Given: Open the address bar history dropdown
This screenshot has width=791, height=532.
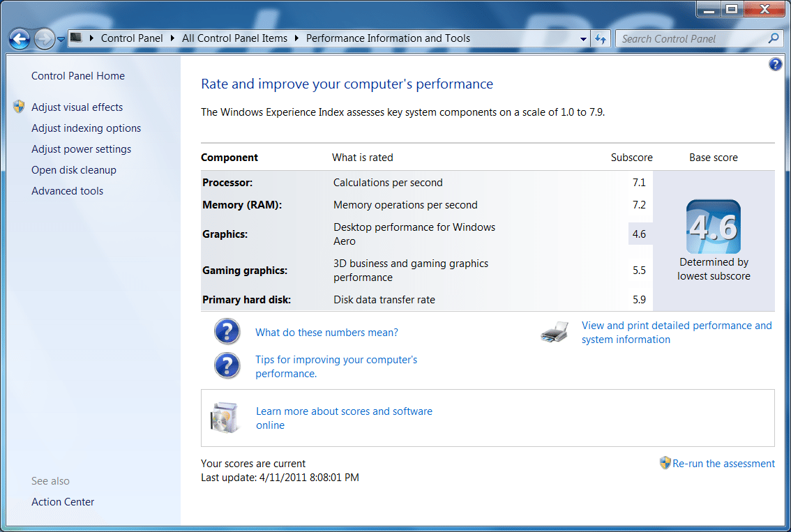Looking at the screenshot, I should click(x=583, y=39).
